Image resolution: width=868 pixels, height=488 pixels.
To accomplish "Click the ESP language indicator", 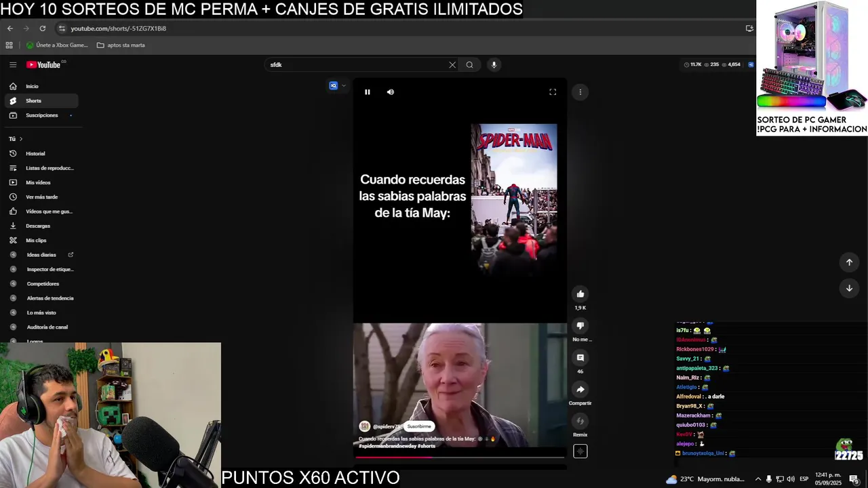I will (x=804, y=479).
